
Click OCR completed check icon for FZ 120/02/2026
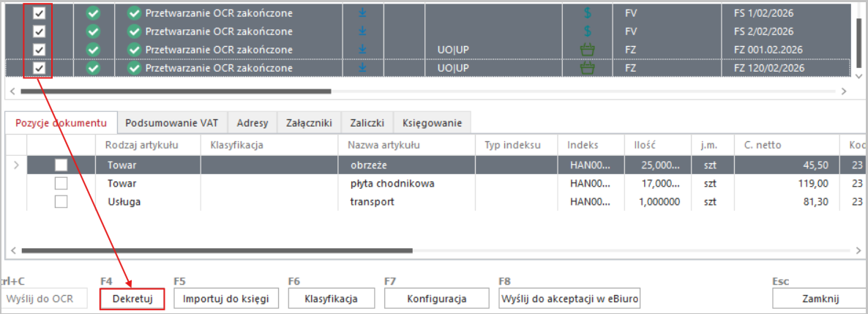coord(134,68)
